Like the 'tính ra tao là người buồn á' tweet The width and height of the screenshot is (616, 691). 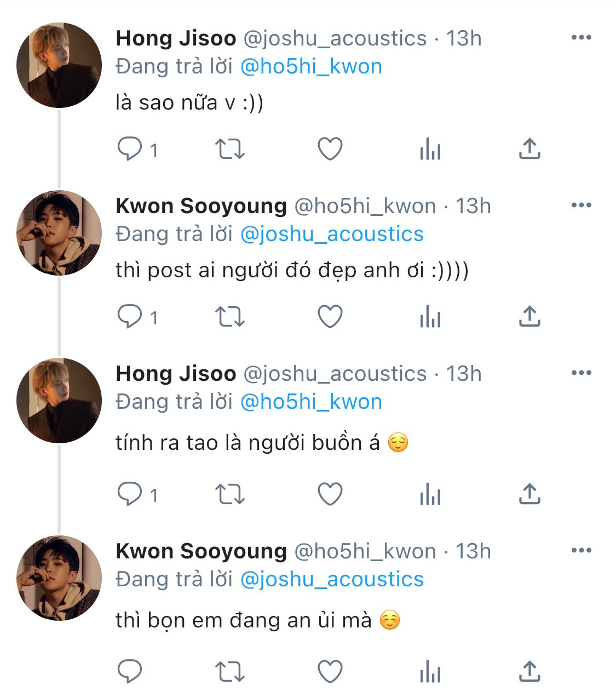point(330,495)
